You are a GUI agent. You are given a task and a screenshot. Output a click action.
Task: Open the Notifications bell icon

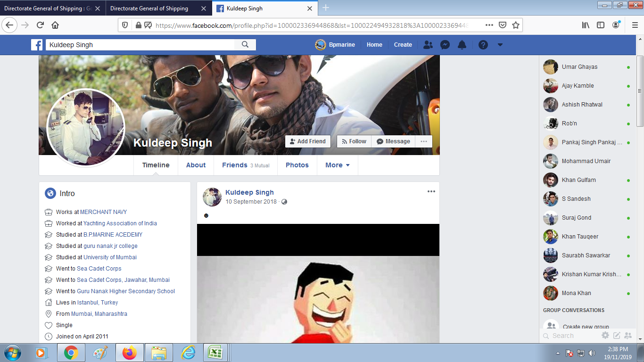click(462, 45)
